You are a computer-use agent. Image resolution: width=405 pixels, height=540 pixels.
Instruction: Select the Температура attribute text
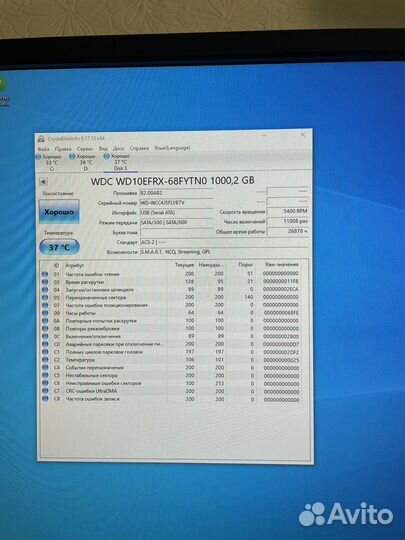click(80, 360)
